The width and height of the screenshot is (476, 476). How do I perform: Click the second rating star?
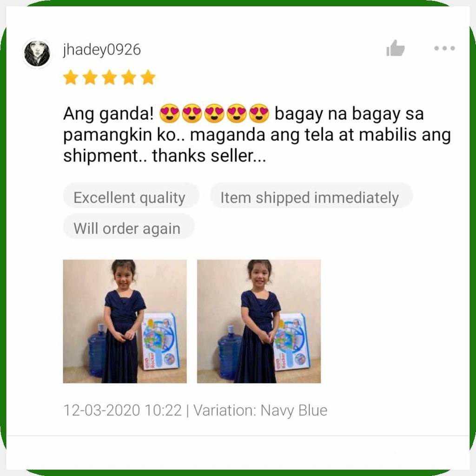(90, 77)
